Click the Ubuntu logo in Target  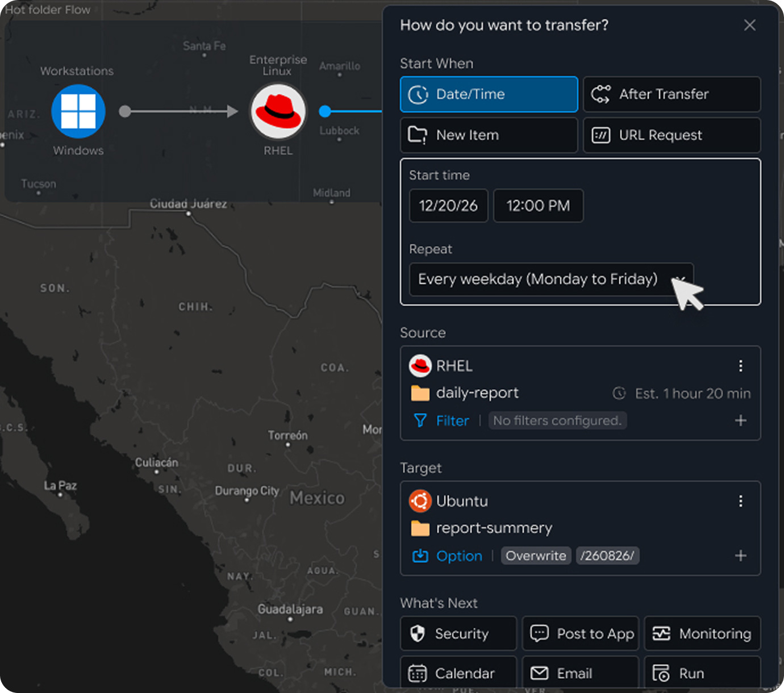[x=420, y=501]
